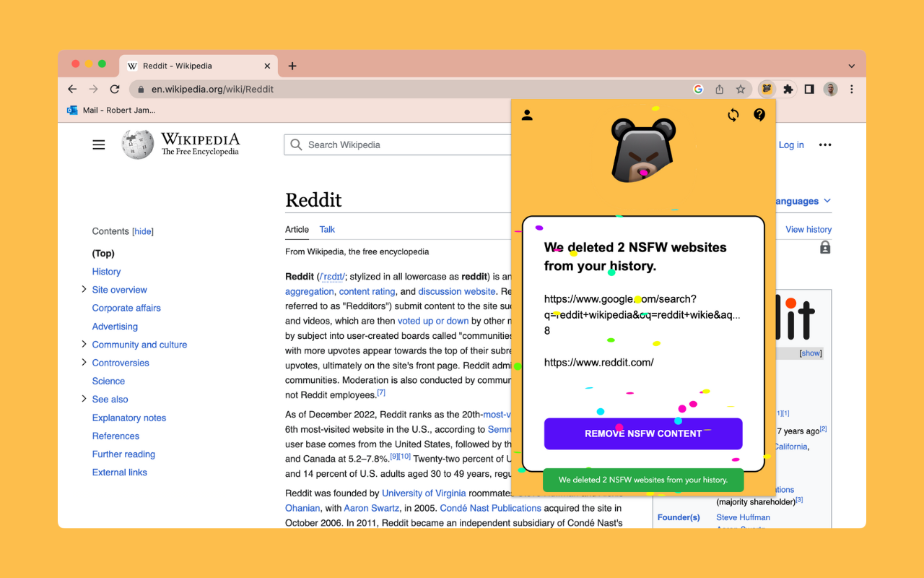This screenshot has width=924, height=578.
Task: Click the Google icon in address bar
Action: point(698,90)
